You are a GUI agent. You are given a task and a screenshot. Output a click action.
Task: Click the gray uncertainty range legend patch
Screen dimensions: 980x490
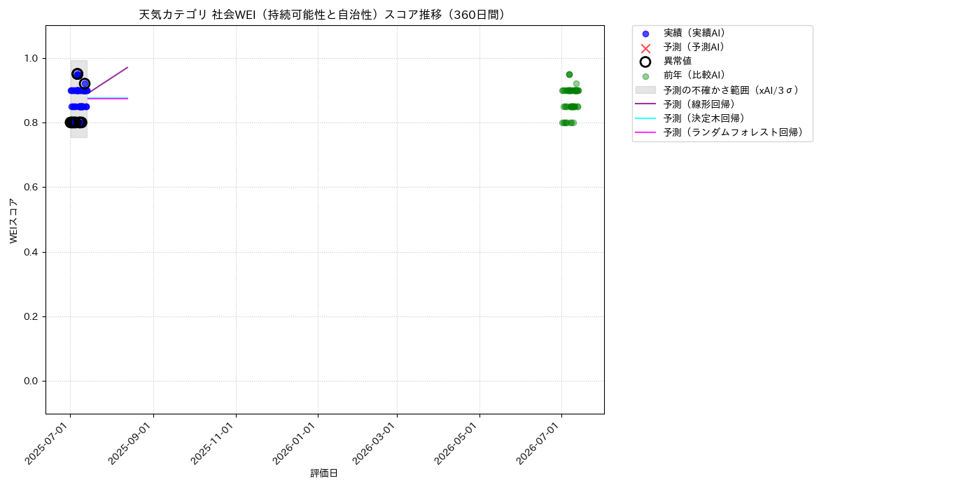(x=645, y=90)
